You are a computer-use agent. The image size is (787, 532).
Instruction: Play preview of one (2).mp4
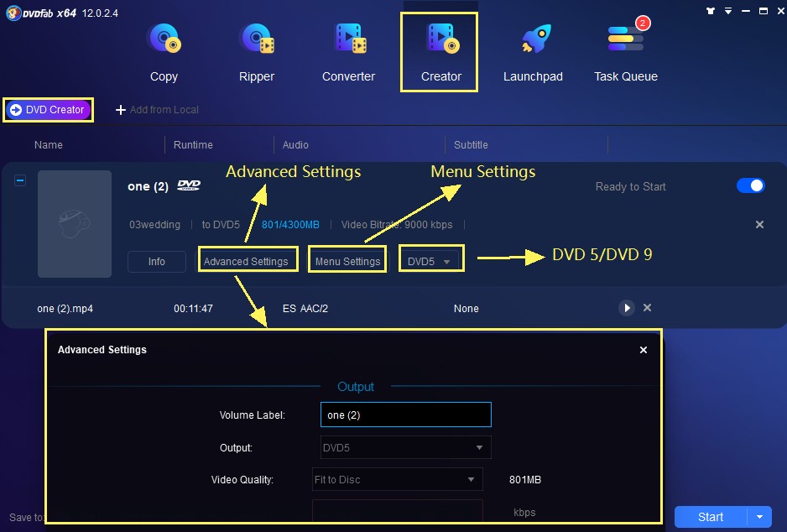coord(627,308)
